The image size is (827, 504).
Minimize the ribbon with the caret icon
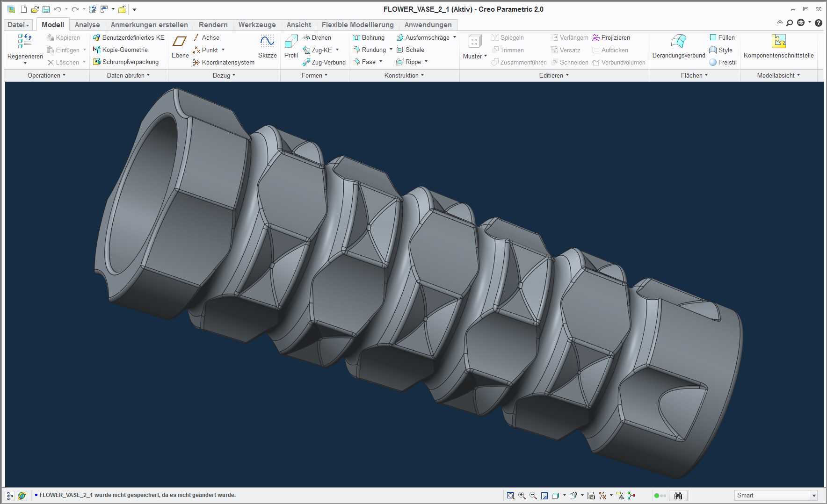click(780, 22)
